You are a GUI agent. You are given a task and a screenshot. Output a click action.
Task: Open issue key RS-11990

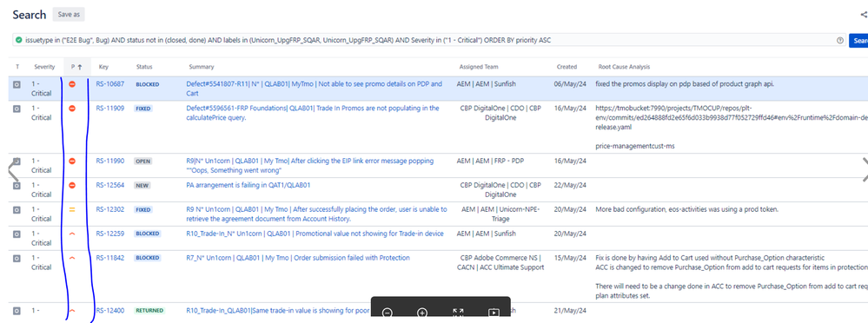[110, 161]
